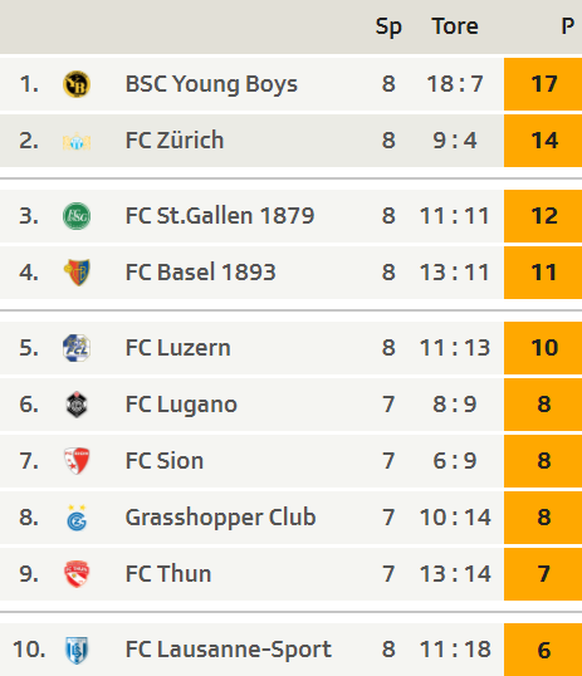Click the FC Basel 1893 shield logo
The width and height of the screenshot is (582, 676).
76,272
